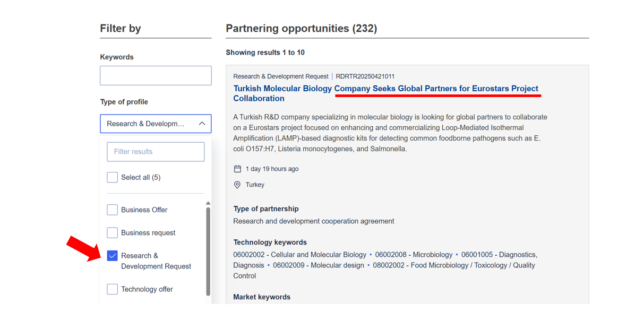Open the Type of profile dropdown
The width and height of the screenshot is (644, 321).
(156, 124)
